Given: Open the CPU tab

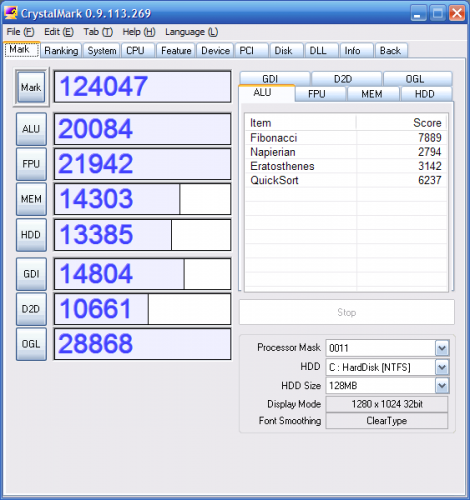Looking at the screenshot, I should (138, 51).
